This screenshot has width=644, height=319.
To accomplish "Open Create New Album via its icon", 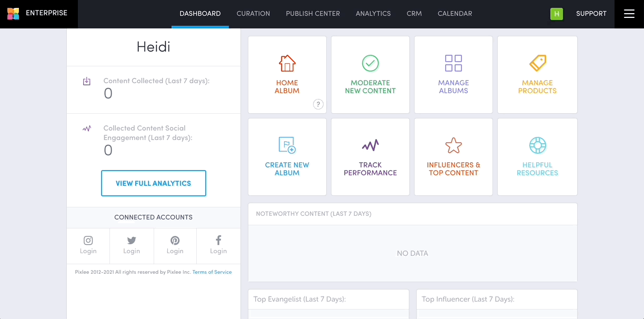I will click(x=287, y=144).
